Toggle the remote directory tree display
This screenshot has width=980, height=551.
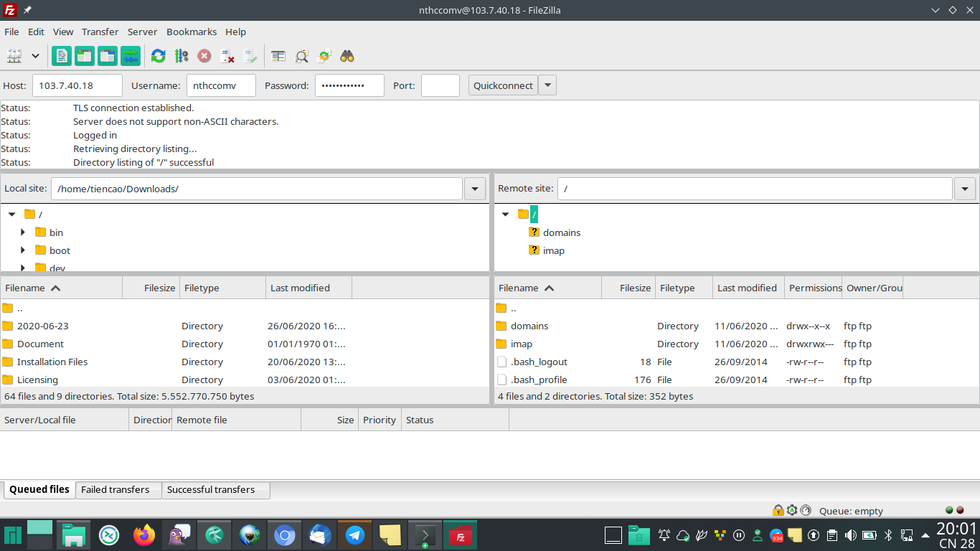tap(108, 56)
